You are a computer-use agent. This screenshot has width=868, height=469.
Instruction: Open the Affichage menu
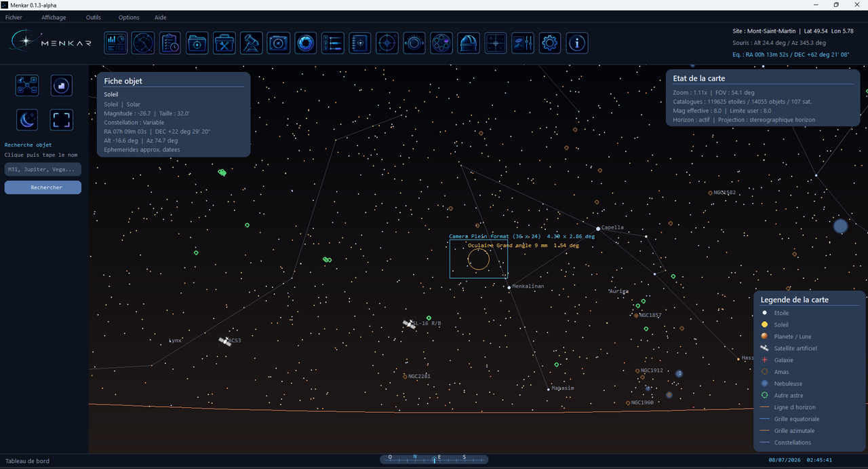[x=54, y=17]
